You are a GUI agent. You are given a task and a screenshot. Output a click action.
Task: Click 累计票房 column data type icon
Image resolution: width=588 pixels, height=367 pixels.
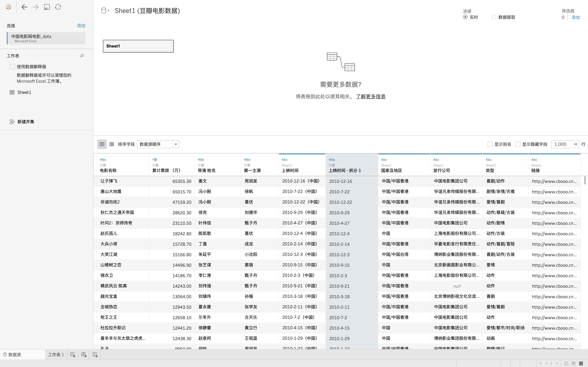pyautogui.click(x=155, y=159)
